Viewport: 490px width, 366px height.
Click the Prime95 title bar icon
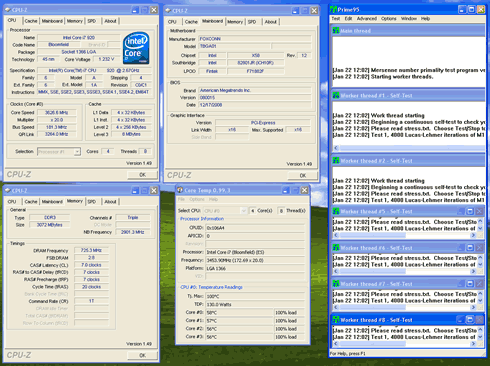[333, 9]
